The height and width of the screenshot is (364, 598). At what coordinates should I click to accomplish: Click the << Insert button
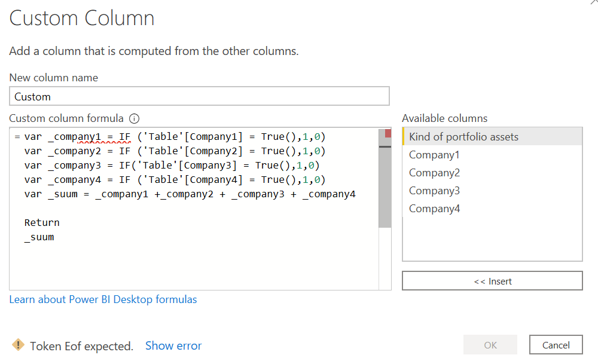tap(492, 281)
